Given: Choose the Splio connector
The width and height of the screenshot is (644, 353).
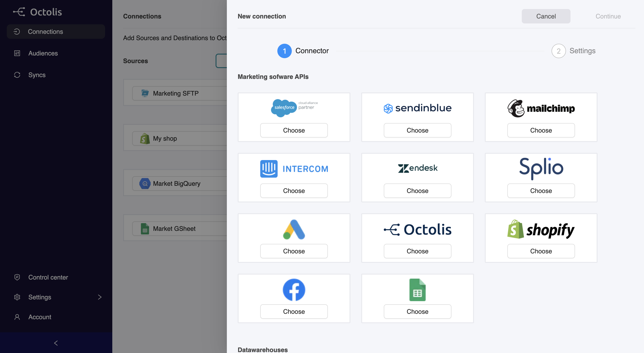Looking at the screenshot, I should (541, 191).
